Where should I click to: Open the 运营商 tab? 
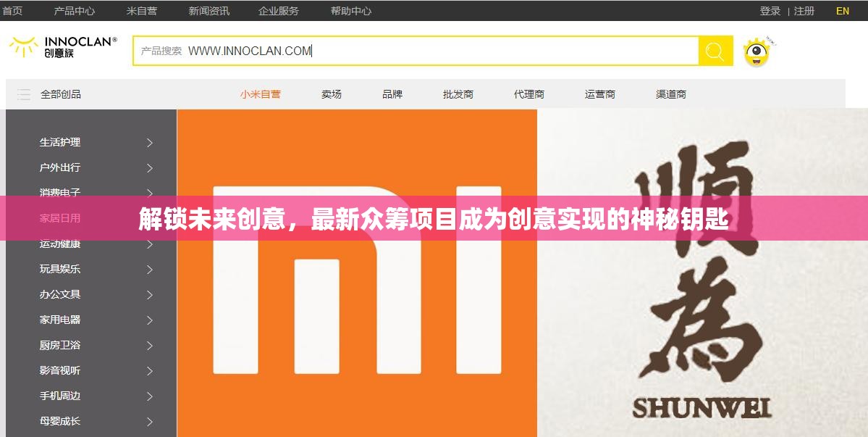click(600, 95)
